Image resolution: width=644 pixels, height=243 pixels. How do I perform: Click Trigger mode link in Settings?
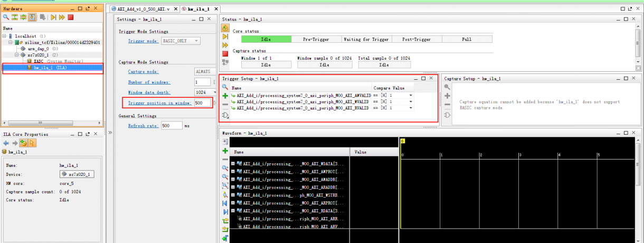(143, 41)
